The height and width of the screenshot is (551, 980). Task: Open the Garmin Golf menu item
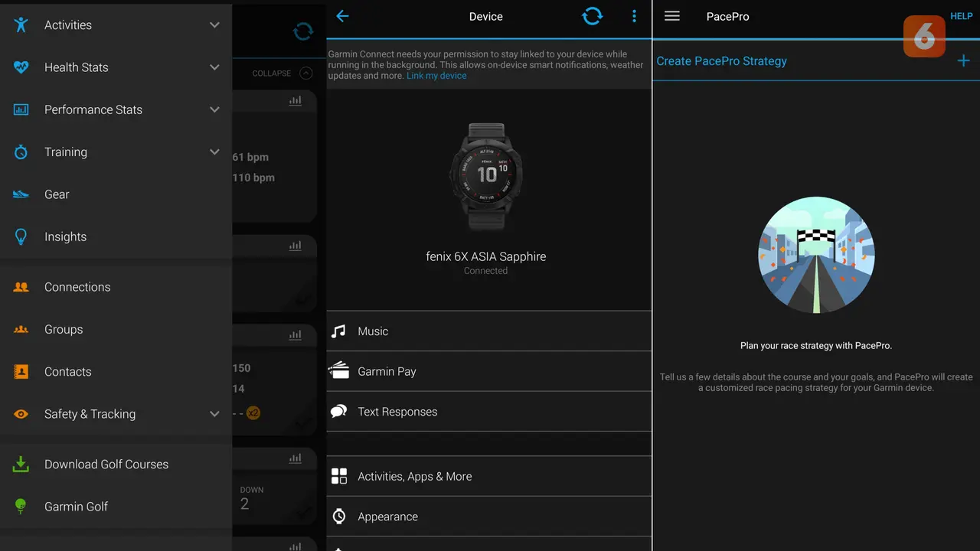116,506
